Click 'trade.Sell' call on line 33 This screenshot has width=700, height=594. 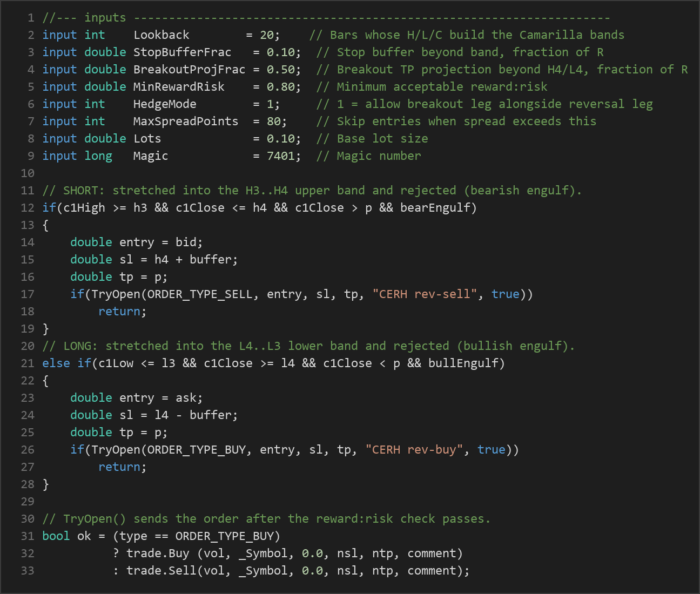[x=161, y=571]
